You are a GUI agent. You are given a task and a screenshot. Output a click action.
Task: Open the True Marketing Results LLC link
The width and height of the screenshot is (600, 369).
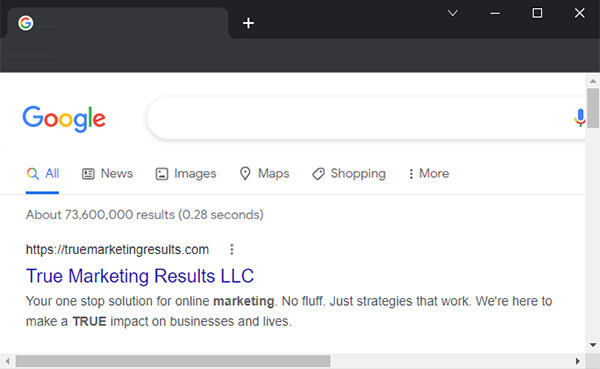tap(140, 276)
